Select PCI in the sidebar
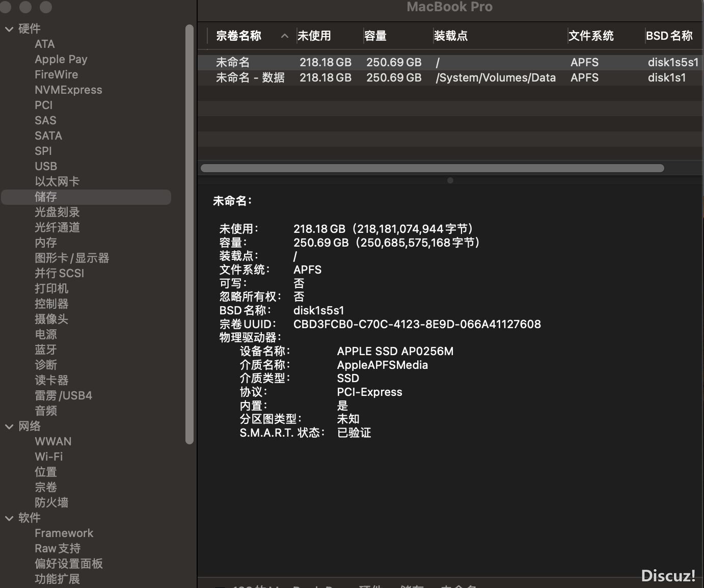 44,105
